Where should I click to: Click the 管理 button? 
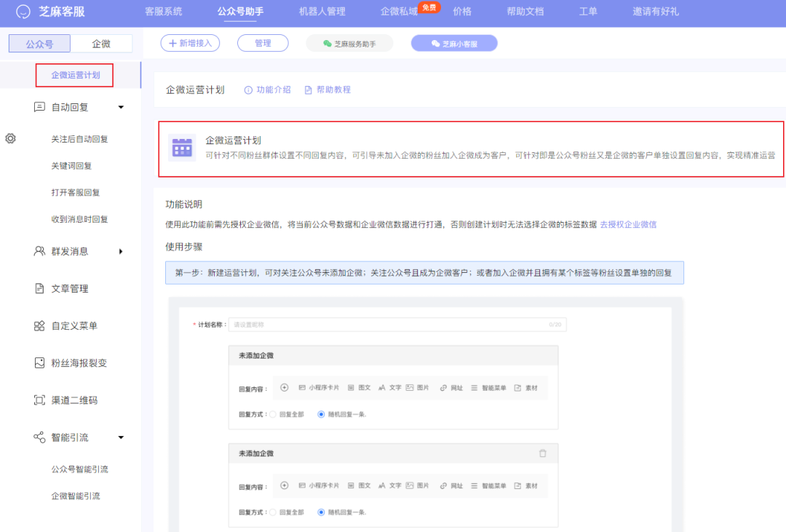(x=263, y=43)
